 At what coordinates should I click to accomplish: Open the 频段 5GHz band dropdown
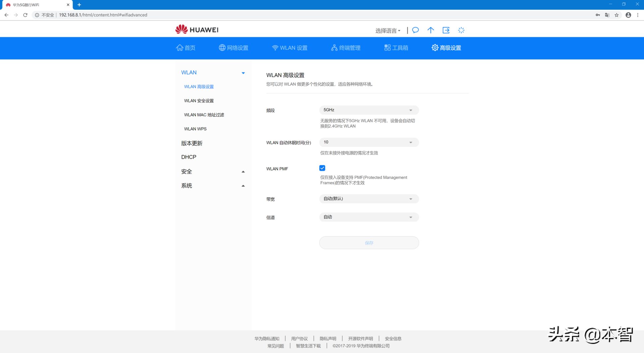coord(369,110)
